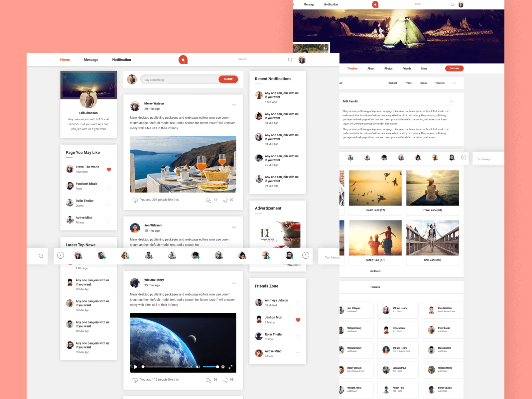
Task: Click Add Friend on Erik Jonson card
Action: click(397, 332)
